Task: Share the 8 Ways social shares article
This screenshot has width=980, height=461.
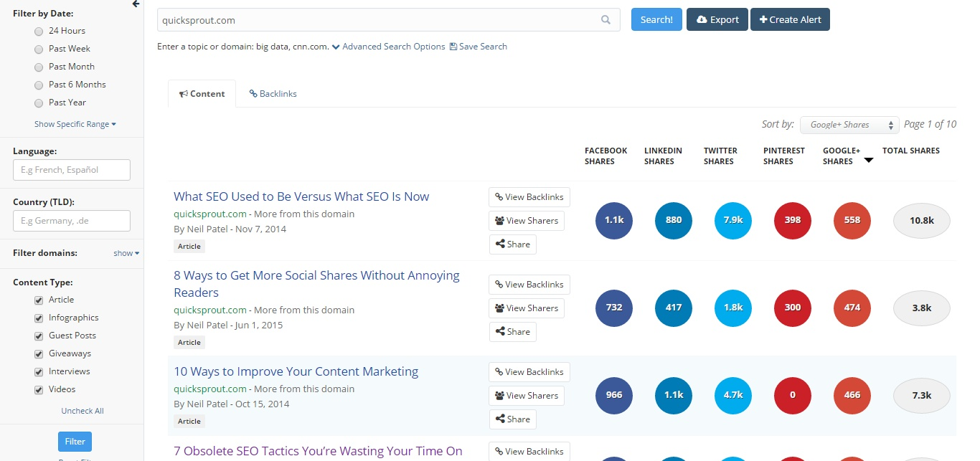Action: tap(512, 332)
